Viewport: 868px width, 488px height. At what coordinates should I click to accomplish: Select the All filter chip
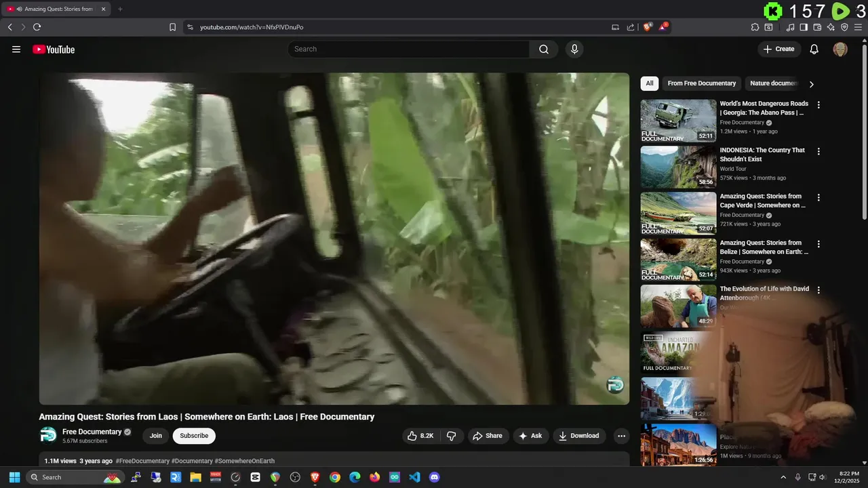coord(650,83)
